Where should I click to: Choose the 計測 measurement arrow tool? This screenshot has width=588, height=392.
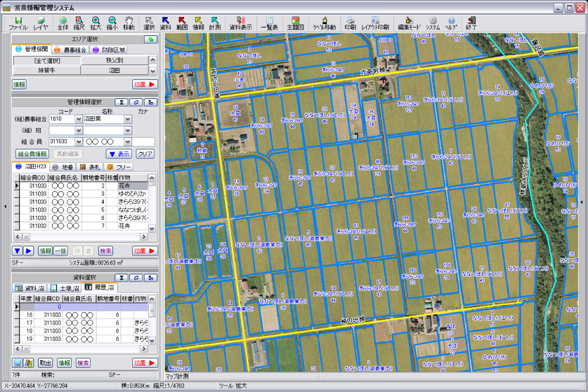215,23
